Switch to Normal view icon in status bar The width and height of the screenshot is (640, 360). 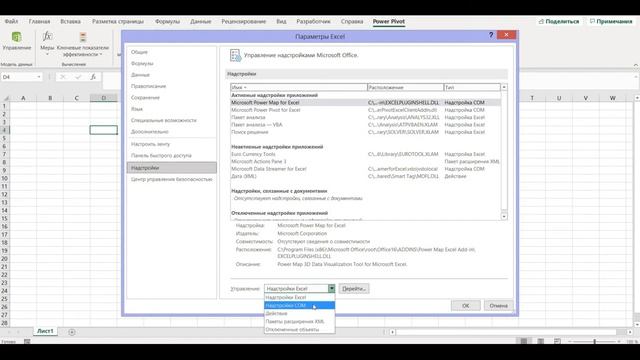pyautogui.click(x=524, y=341)
